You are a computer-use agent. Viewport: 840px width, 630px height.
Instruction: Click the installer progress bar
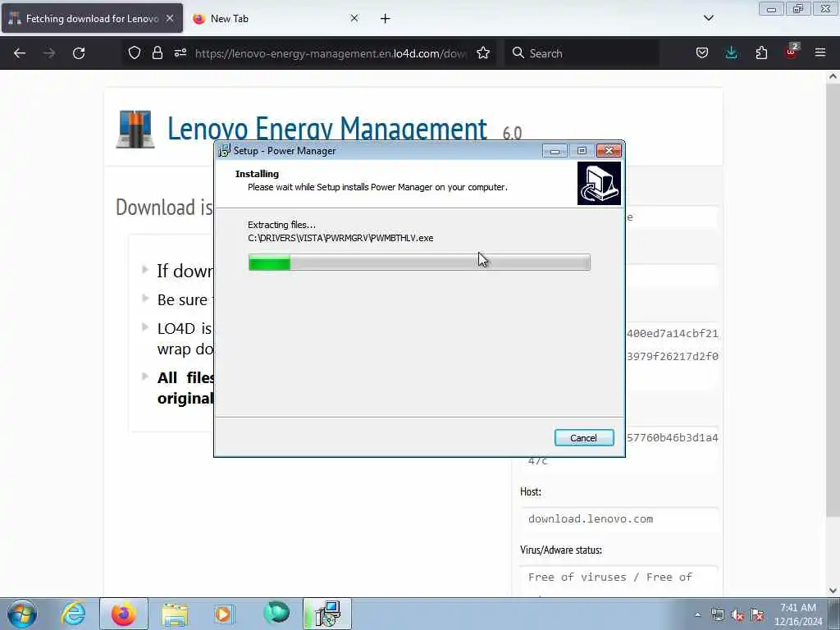coord(419,262)
